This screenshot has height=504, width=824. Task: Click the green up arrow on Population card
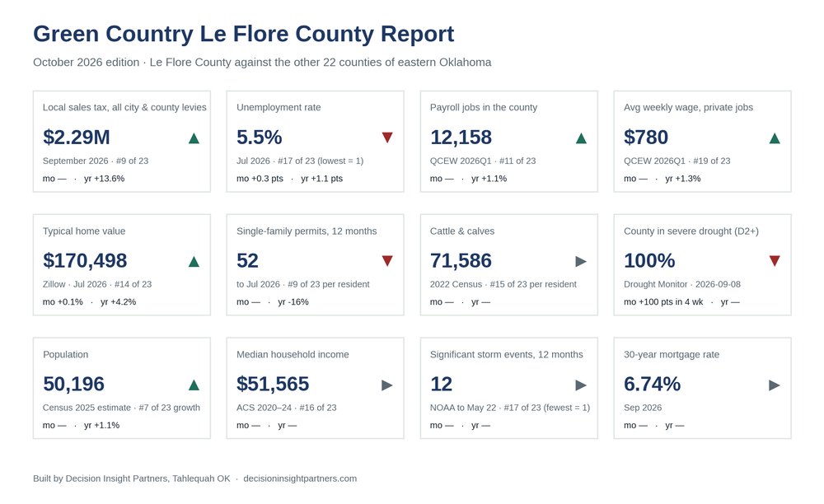[194, 385]
